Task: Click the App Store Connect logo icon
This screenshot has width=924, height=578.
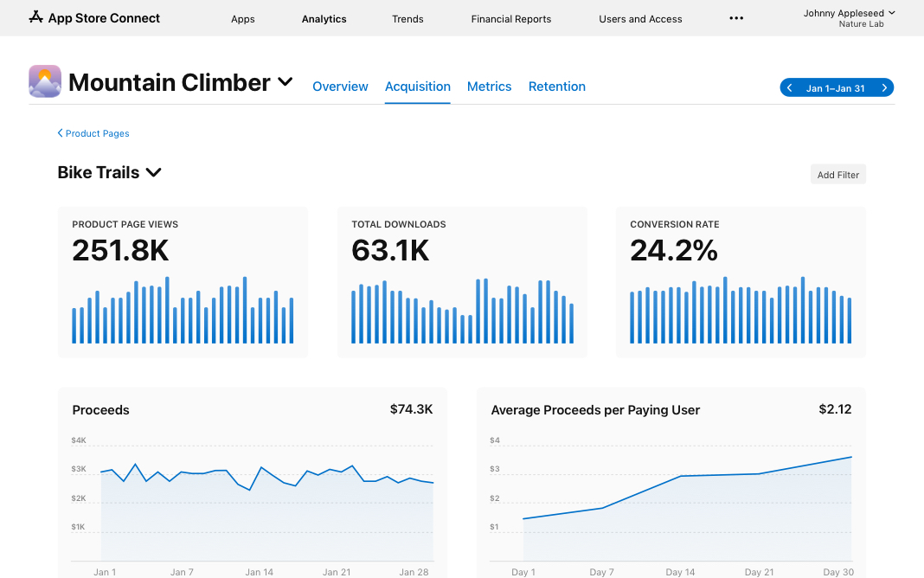Action: tap(35, 17)
